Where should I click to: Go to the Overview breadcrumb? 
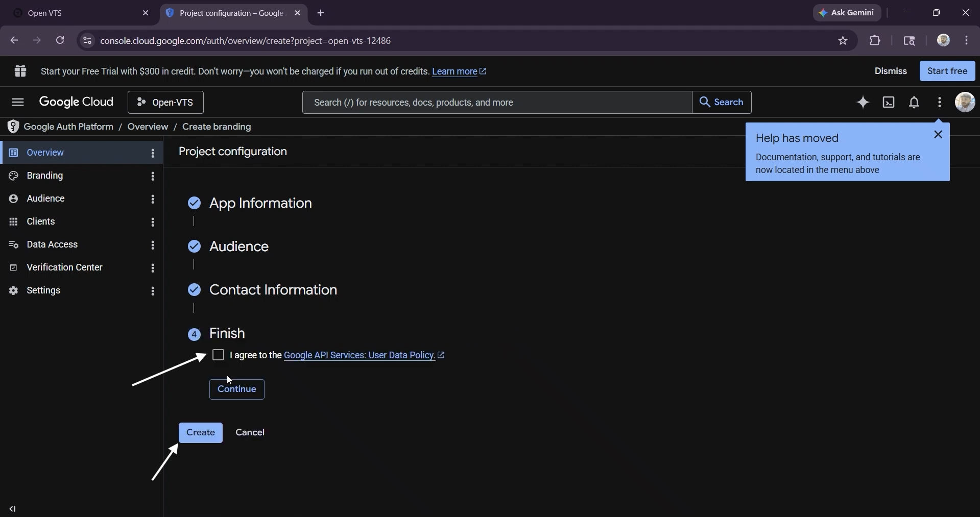148,127
